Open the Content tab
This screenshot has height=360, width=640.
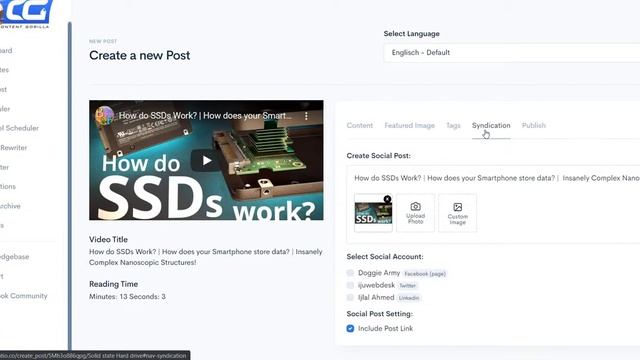coord(360,125)
